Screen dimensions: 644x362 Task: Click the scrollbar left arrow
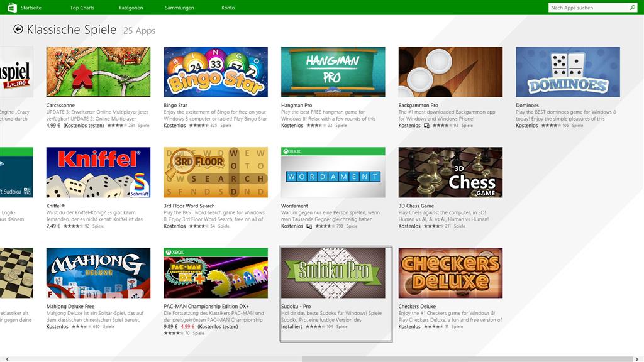click(x=6, y=359)
